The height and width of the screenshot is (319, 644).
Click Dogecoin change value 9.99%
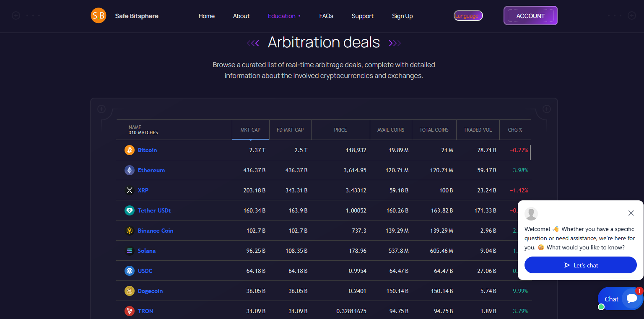(x=520, y=291)
